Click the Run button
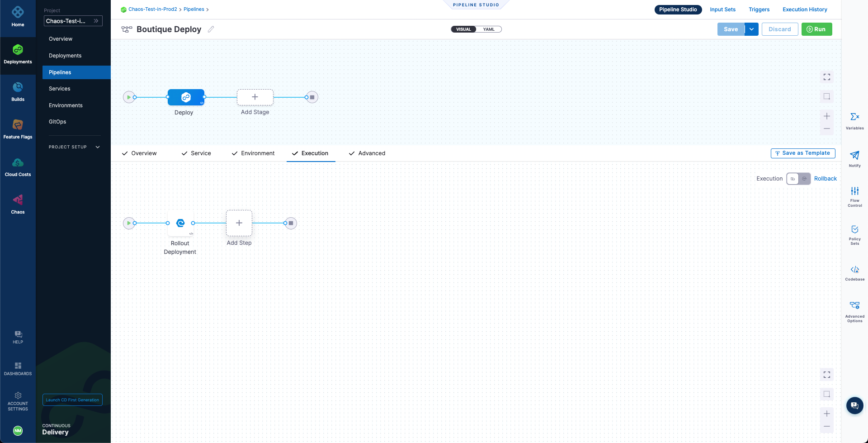The image size is (868, 443). tap(816, 29)
